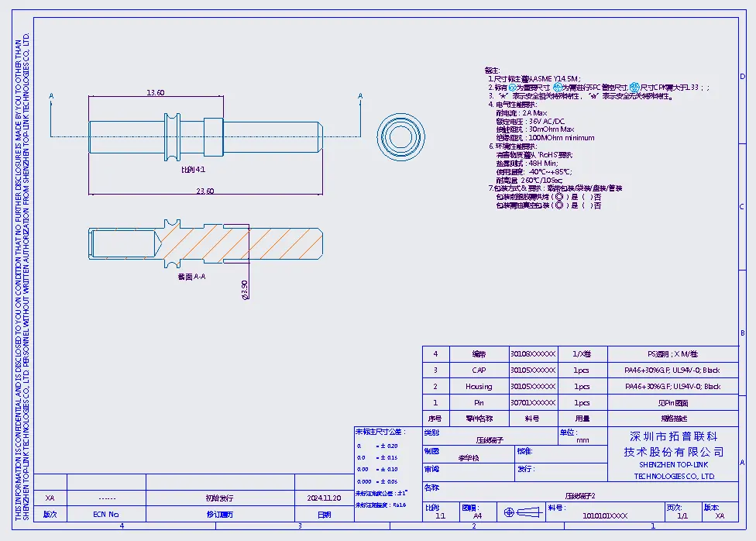756x541 pixels.
Task: Click the Pin part number 30701XXXXXX
Action: click(533, 403)
